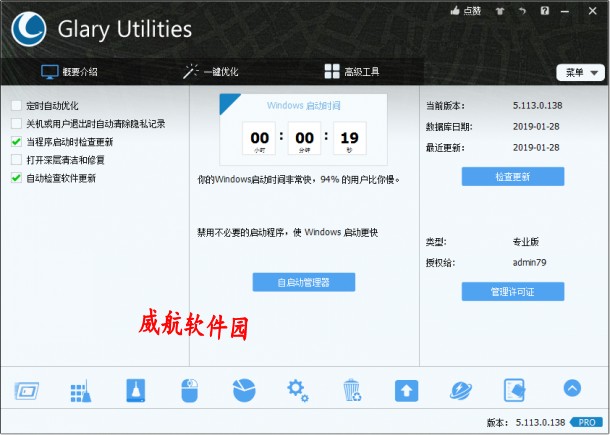Open the planet browser assistant icon

point(460,390)
